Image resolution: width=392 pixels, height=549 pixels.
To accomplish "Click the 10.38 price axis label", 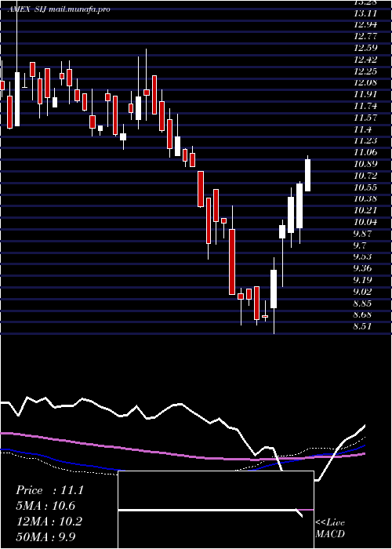I will [x=365, y=199].
